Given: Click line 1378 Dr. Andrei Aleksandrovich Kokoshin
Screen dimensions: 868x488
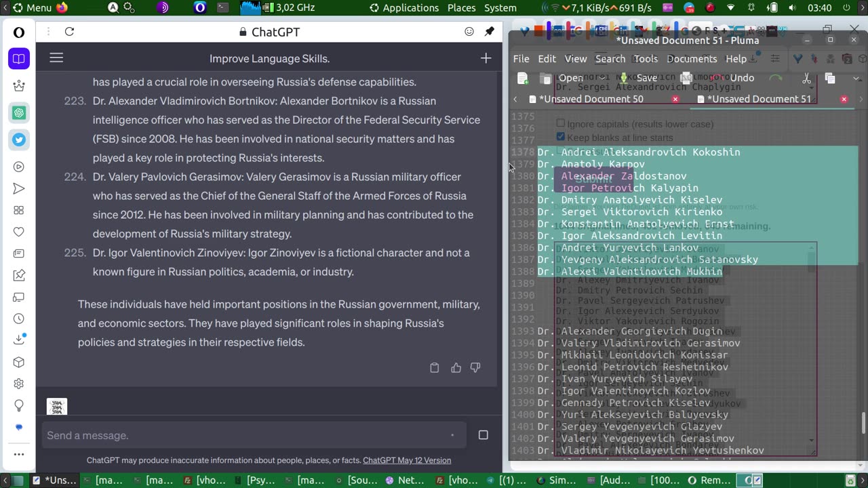Looking at the screenshot, I should coord(638,152).
